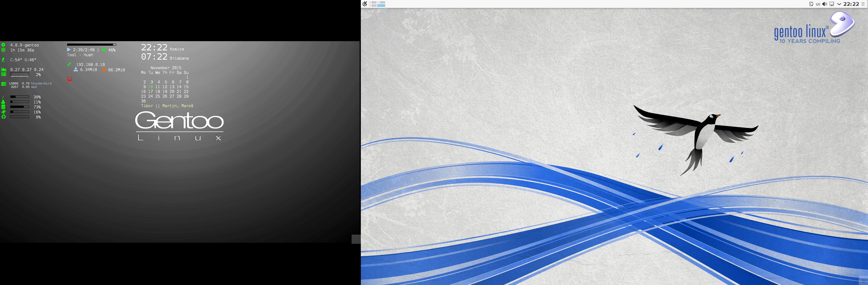The image size is (868, 285).
Task: Click the orange download icon beside 66.2MiB
Action: point(104,69)
